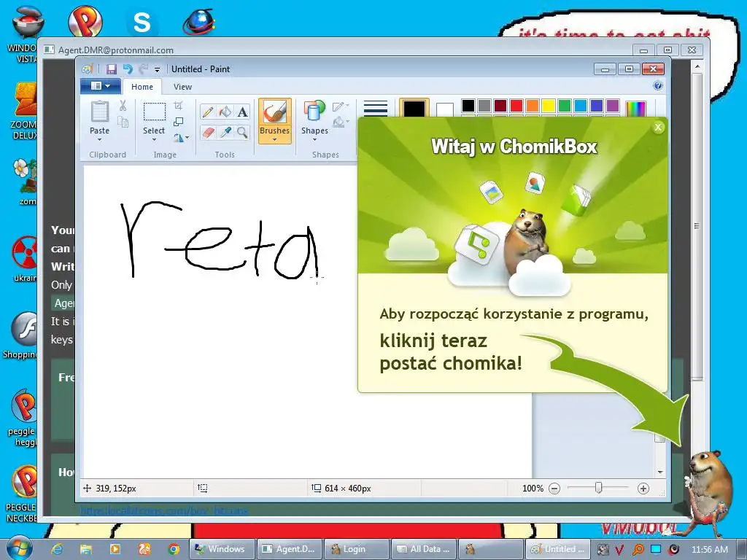Choose the gray palette color
The height and width of the screenshot is (560, 747).
coord(484,106)
